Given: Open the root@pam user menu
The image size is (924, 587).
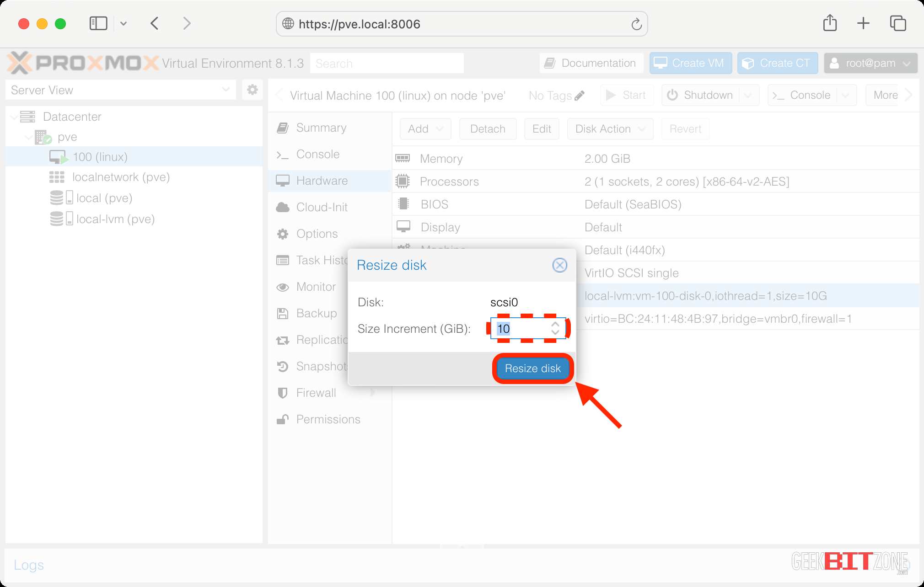Looking at the screenshot, I should [x=870, y=63].
